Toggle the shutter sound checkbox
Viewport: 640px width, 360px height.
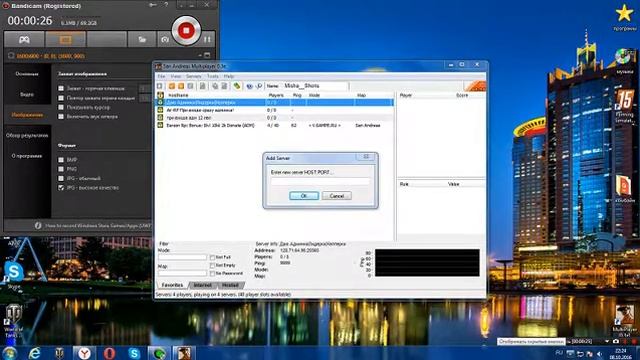coord(61,117)
